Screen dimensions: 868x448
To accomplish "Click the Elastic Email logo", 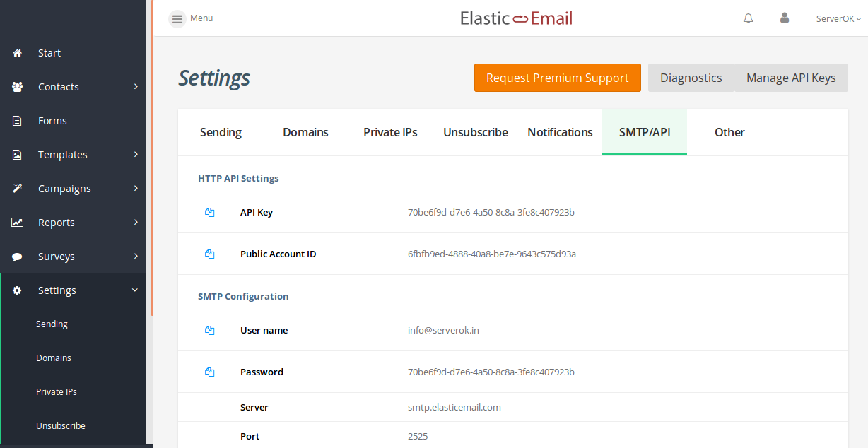I will click(x=516, y=18).
